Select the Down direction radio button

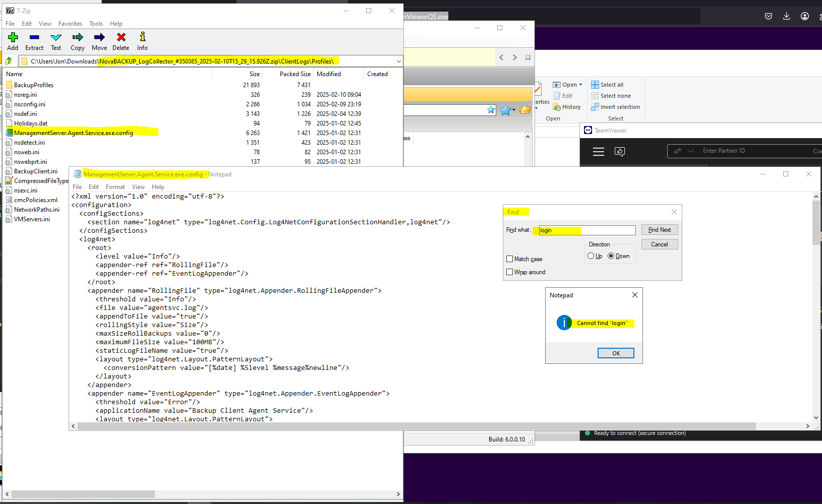click(611, 256)
